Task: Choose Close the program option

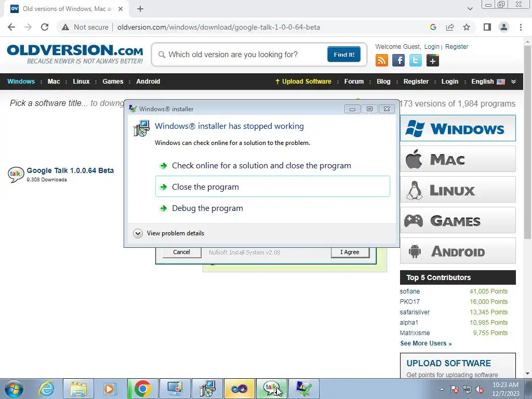Action: (x=272, y=187)
